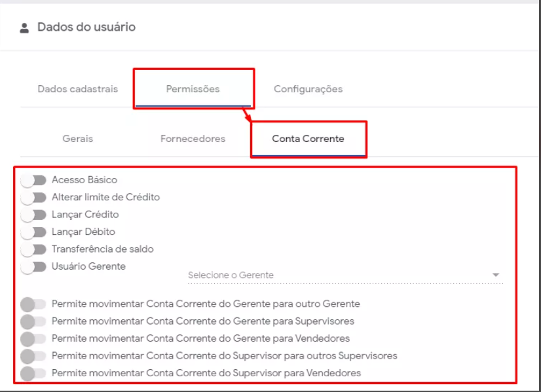Image resolution: width=541 pixels, height=392 pixels.
Task: Open the Configurações tab
Action: point(308,89)
